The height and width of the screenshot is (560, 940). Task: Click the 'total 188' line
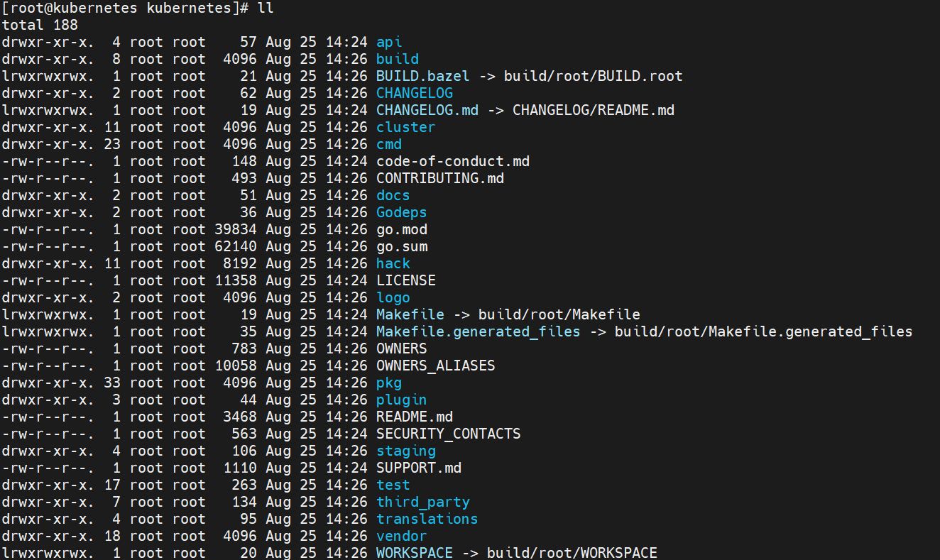coord(40,25)
